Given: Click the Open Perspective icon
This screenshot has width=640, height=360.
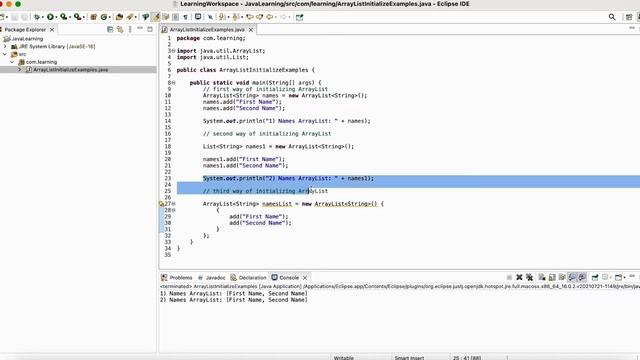Looking at the screenshot, I should pos(629,17).
